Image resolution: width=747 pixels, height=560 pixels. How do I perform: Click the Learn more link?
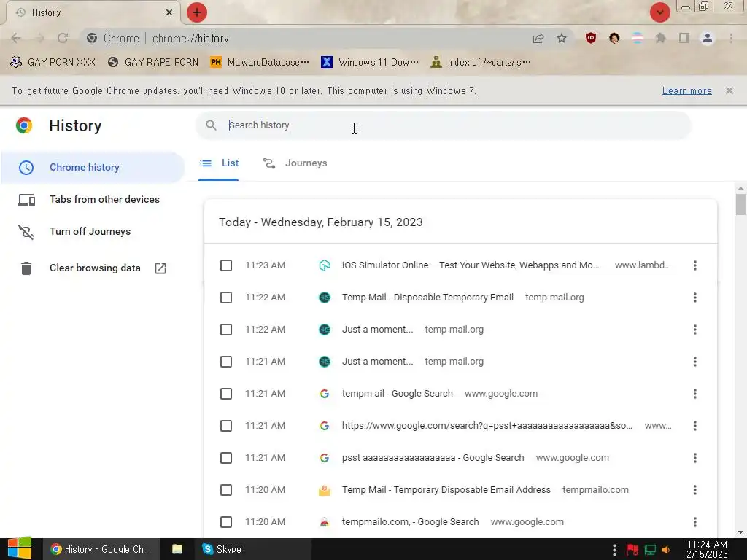[687, 90]
